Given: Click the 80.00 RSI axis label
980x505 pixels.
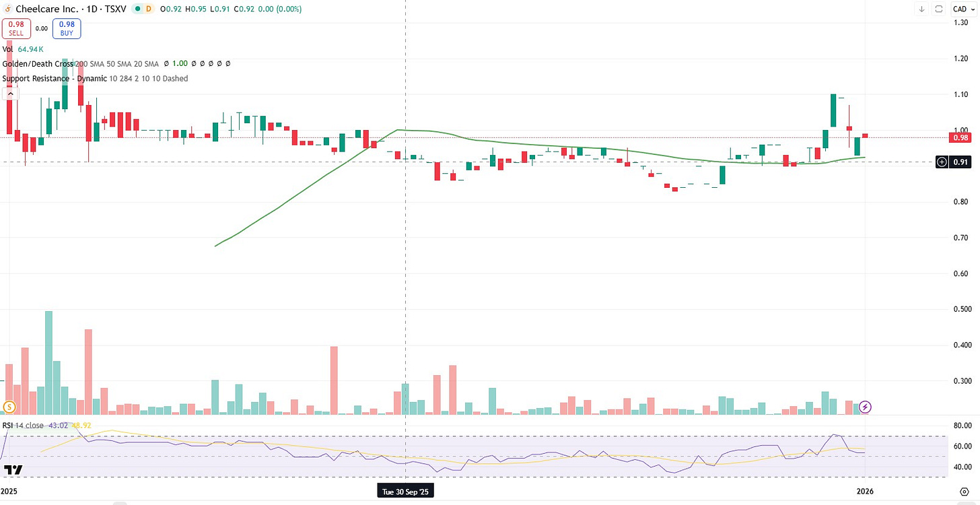Looking at the screenshot, I should click(x=963, y=426).
